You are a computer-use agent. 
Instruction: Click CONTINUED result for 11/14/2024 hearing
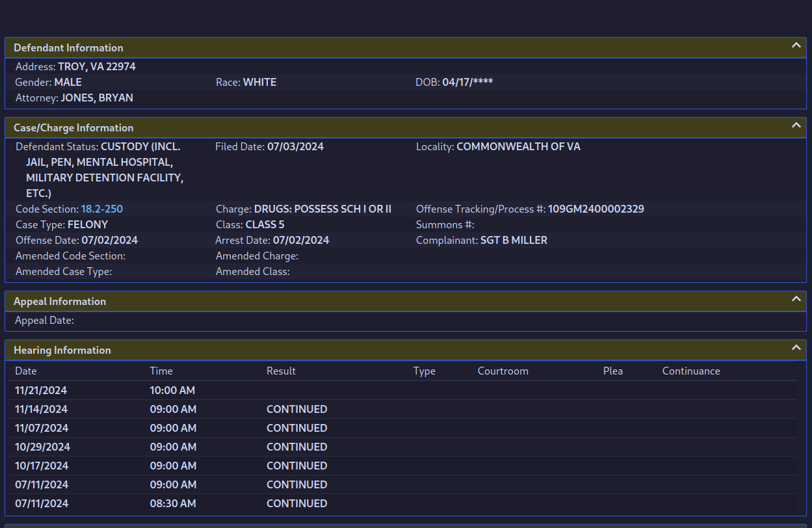[x=297, y=409]
